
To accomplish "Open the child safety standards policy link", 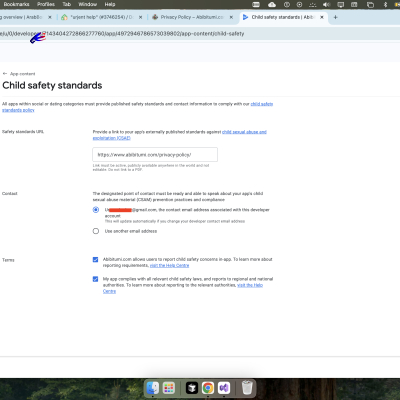I will (x=137, y=107).
